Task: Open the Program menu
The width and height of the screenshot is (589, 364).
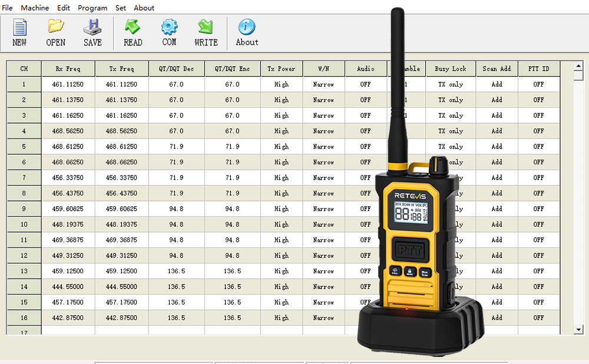Action: point(92,8)
